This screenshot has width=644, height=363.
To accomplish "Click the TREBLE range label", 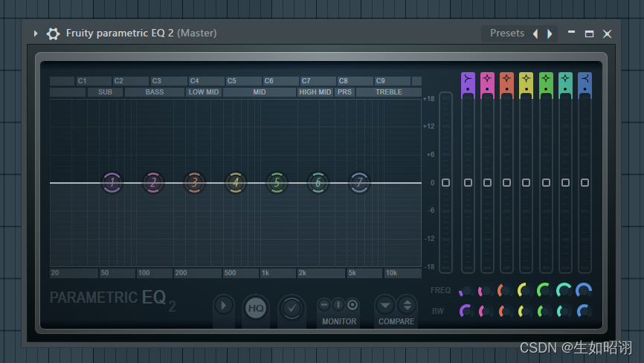I will pos(388,92).
